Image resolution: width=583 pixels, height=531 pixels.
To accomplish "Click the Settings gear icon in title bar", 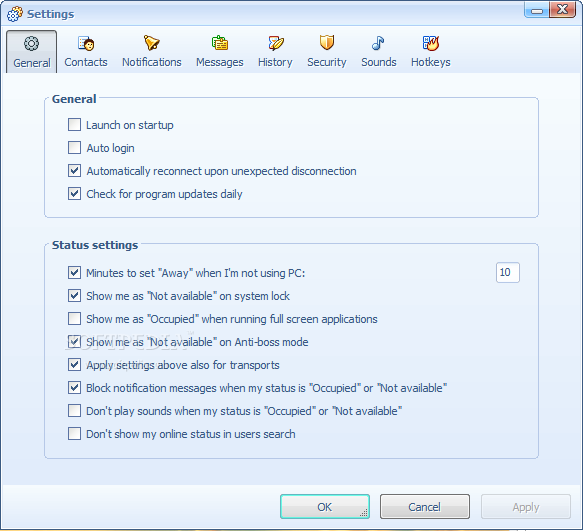I will tap(15, 14).
